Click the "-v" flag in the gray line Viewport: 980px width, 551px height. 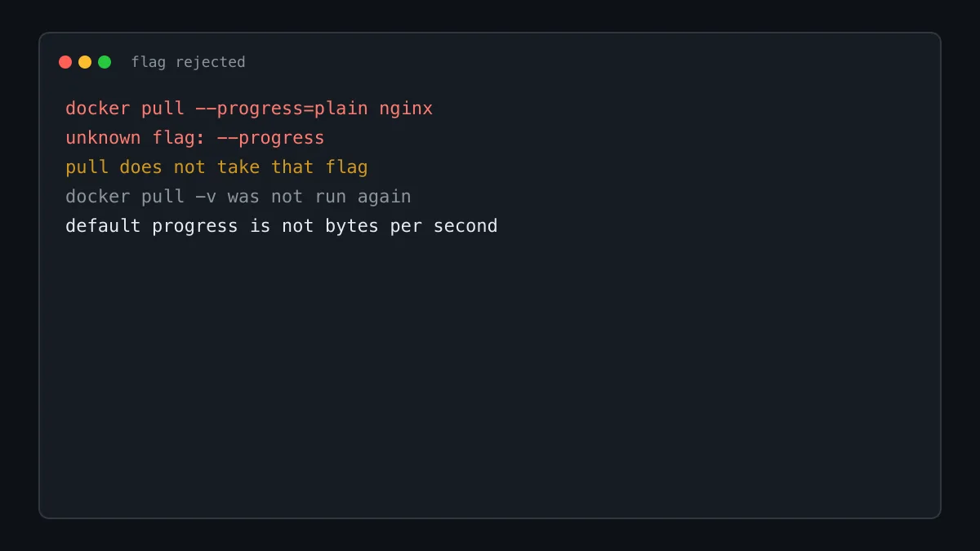pyautogui.click(x=206, y=197)
